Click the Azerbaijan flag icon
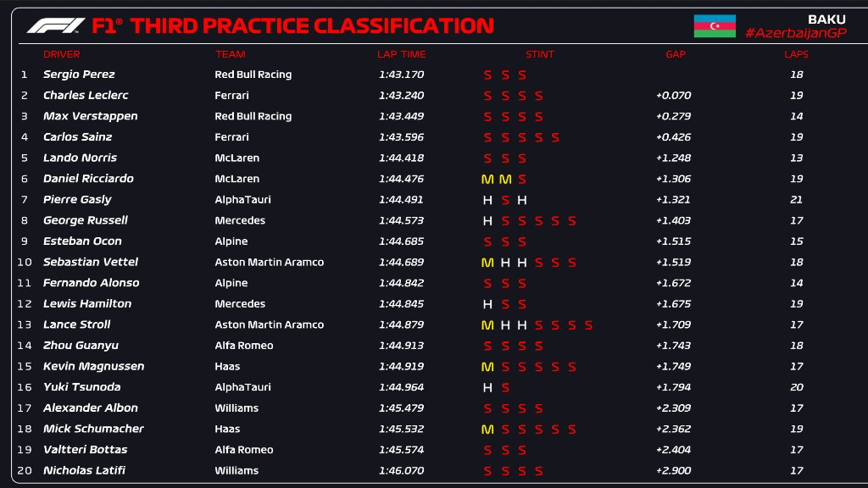Screen dimensions: 868x488 pyautogui.click(x=715, y=26)
